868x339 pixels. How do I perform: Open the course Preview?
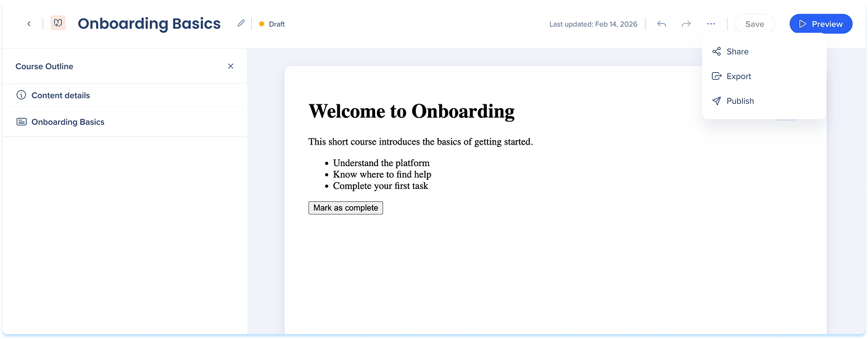point(820,24)
